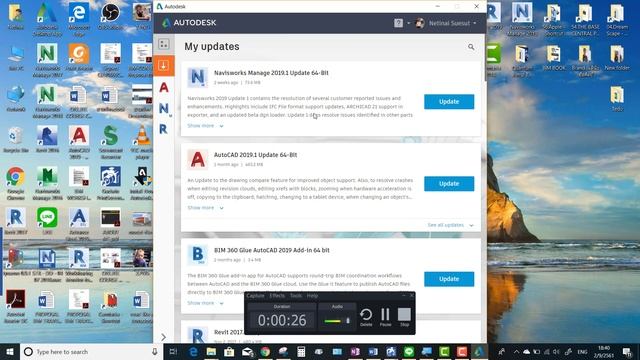Open the help dropdown arrow in header
The height and width of the screenshot is (360, 640).
[x=408, y=23]
